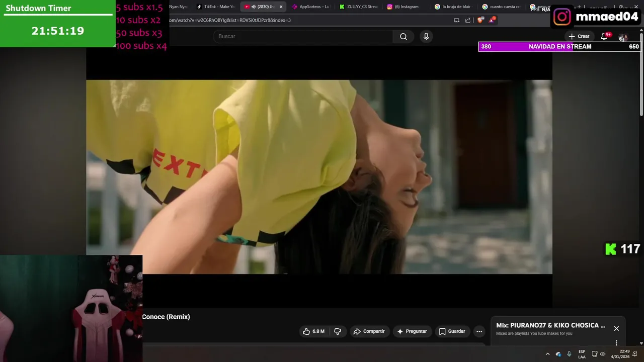
Task: Click the Brave Rewards triangle icon
Action: pyautogui.click(x=492, y=20)
